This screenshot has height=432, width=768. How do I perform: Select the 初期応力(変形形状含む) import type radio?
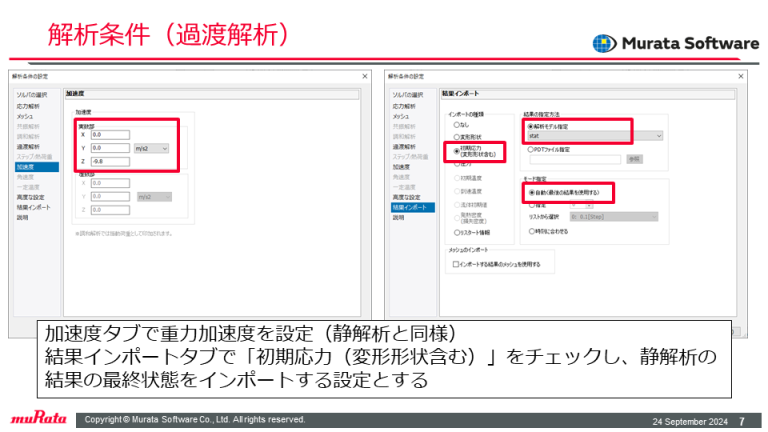(456, 151)
